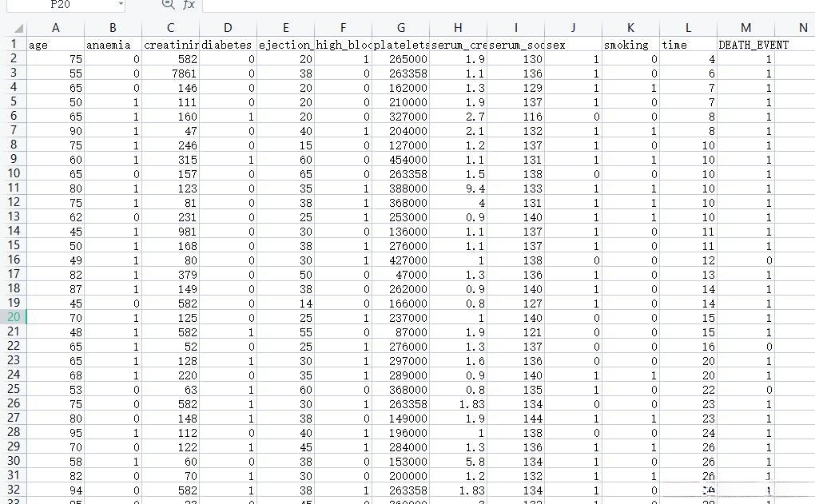Click the time cell 22 in row 25
Image resolution: width=815 pixels, height=504 pixels.
(688, 390)
